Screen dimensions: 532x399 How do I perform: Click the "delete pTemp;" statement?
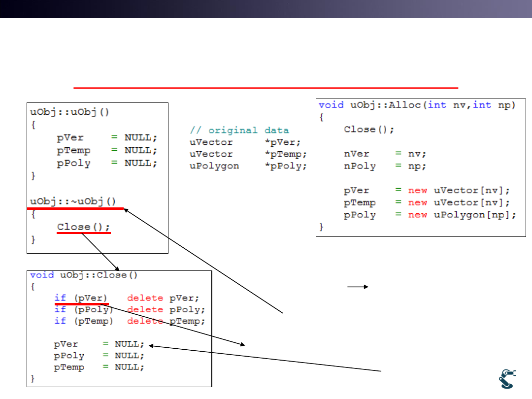point(166,321)
